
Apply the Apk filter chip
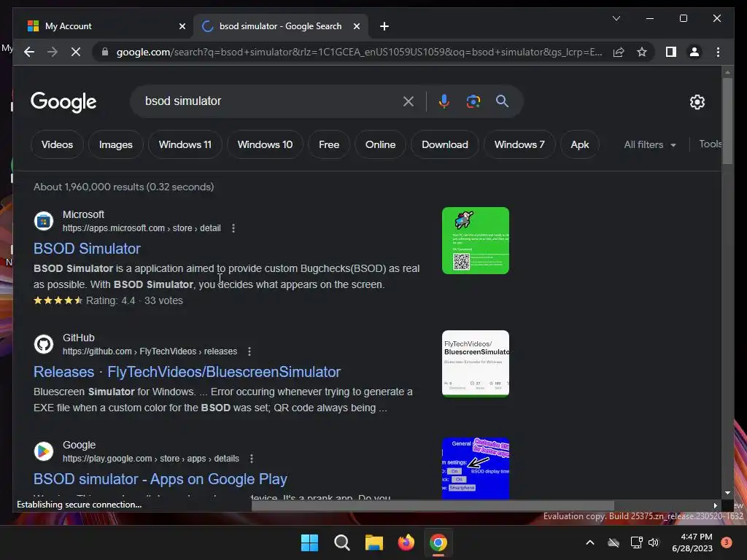[x=580, y=145]
